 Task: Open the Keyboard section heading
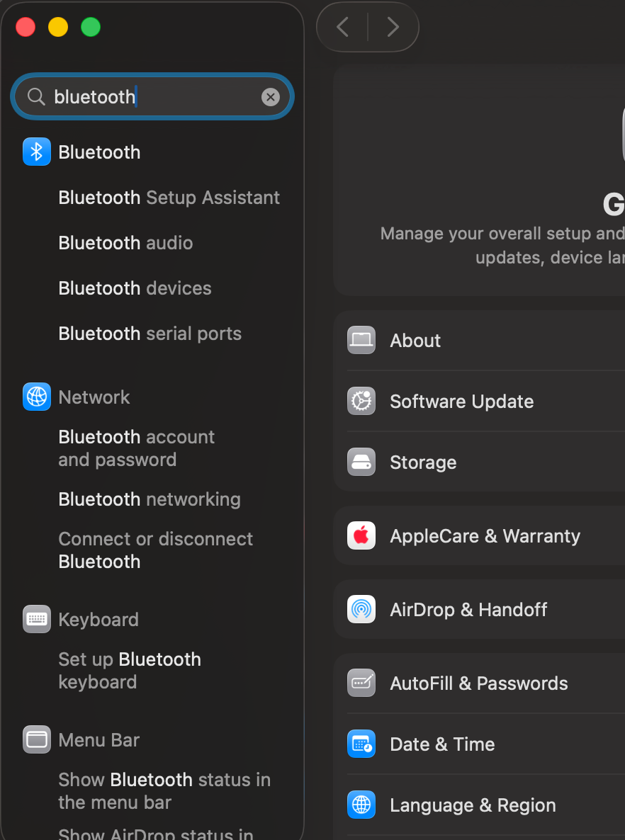[x=98, y=620]
